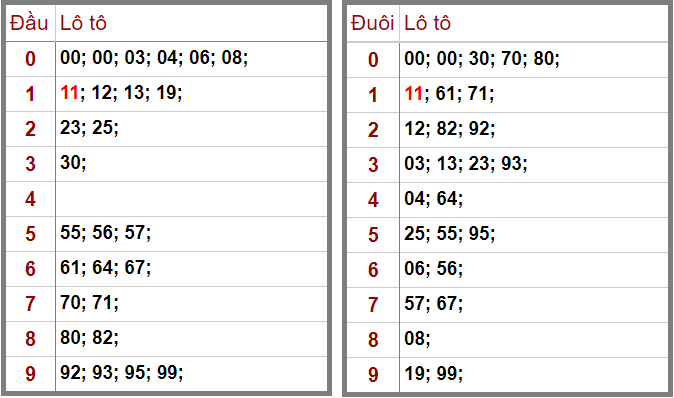
Task: Select the cell containing 23; 25;
Action: tap(191, 129)
